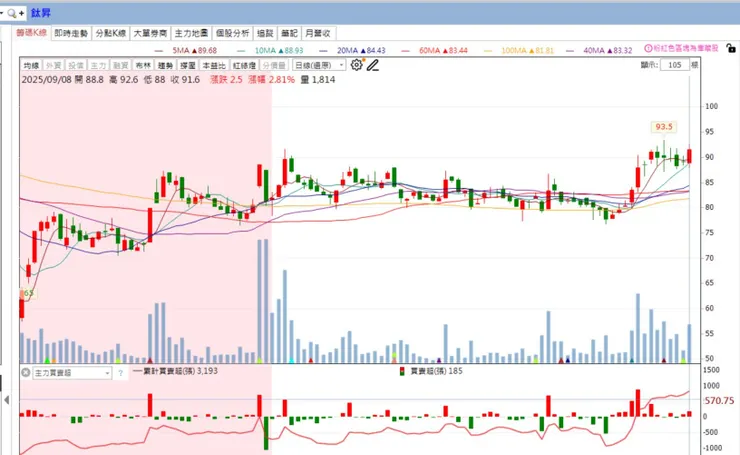Image resolution: width=740 pixels, height=455 pixels.
Task: Click the 60MA 83.44 legend entry
Action: pos(435,50)
